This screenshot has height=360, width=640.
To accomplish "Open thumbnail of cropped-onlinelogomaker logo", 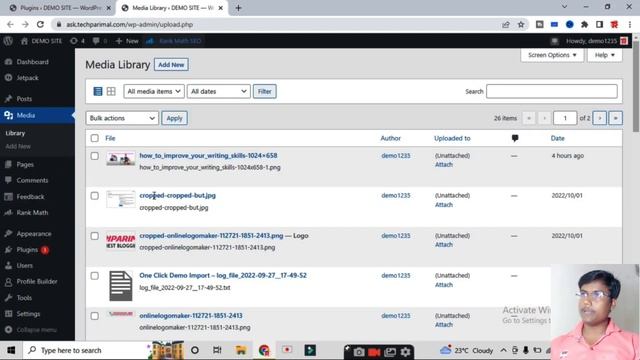I will click(121, 241).
